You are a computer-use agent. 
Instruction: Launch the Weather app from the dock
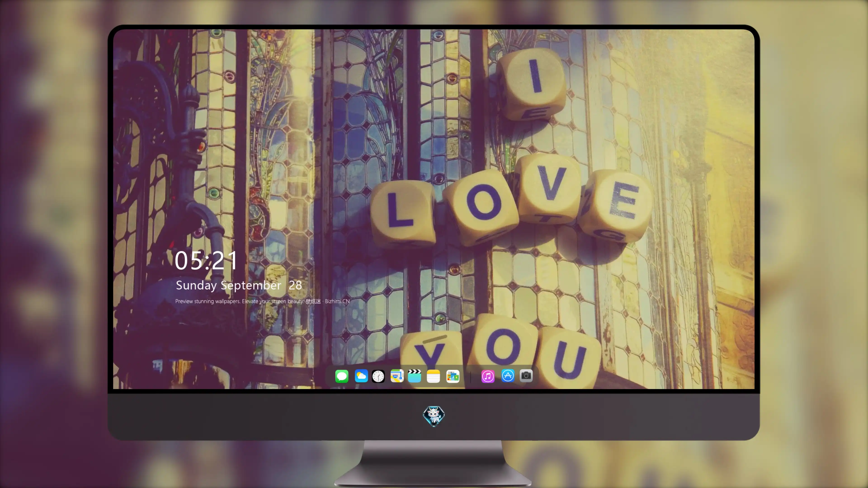tap(361, 376)
